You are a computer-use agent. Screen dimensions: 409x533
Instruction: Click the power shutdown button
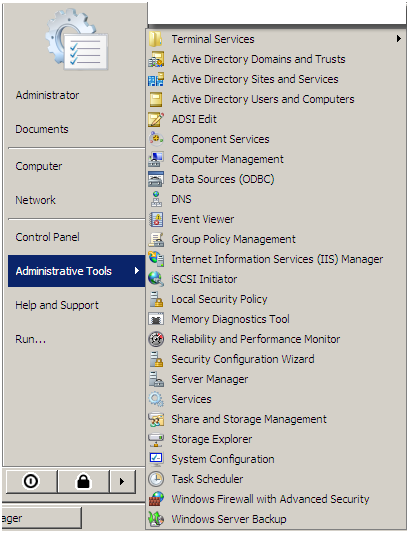(31, 481)
